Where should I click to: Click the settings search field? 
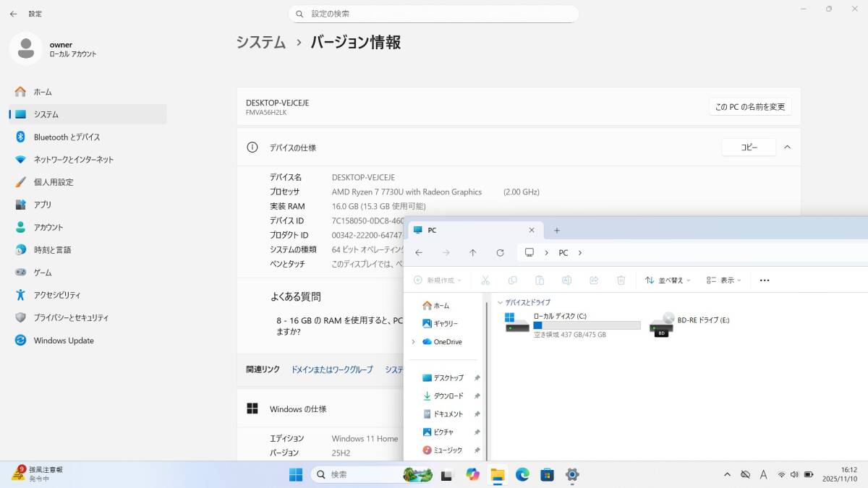point(434,14)
